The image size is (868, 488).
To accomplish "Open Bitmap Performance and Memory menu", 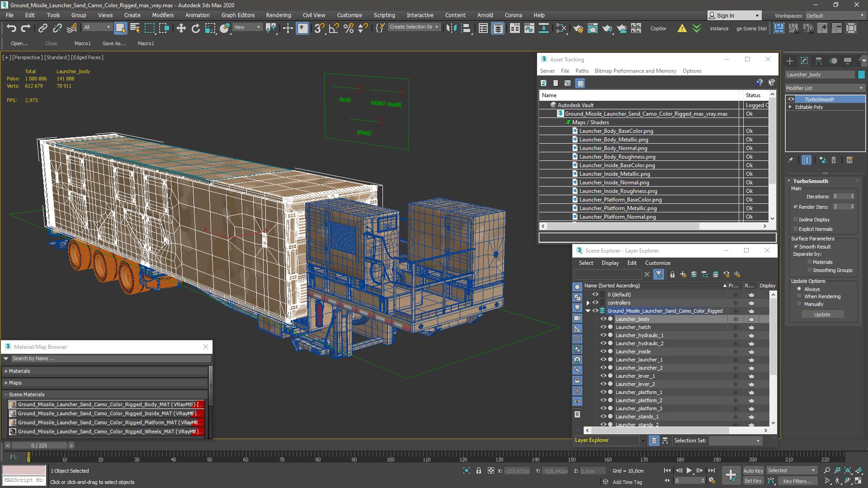I will 635,71.
